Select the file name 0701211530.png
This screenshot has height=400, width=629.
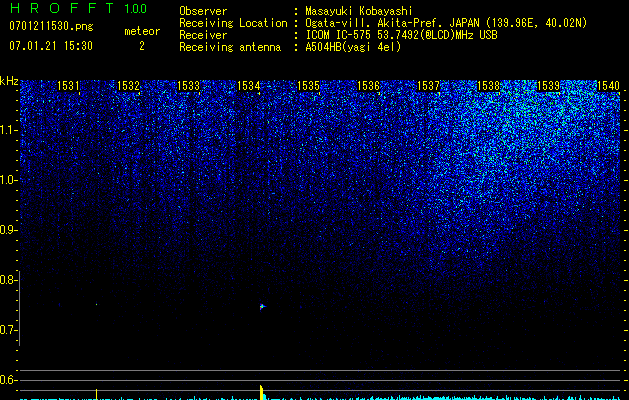[x=51, y=27]
